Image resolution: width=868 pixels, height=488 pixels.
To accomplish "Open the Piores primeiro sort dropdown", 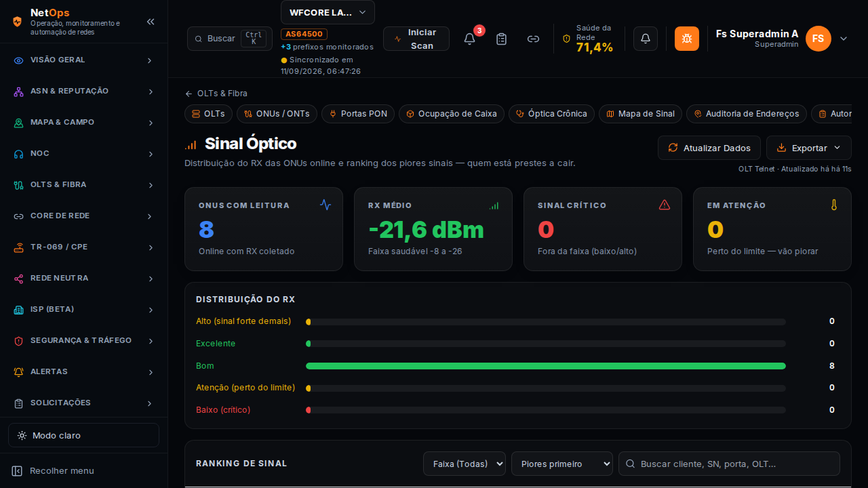I will [x=562, y=464].
